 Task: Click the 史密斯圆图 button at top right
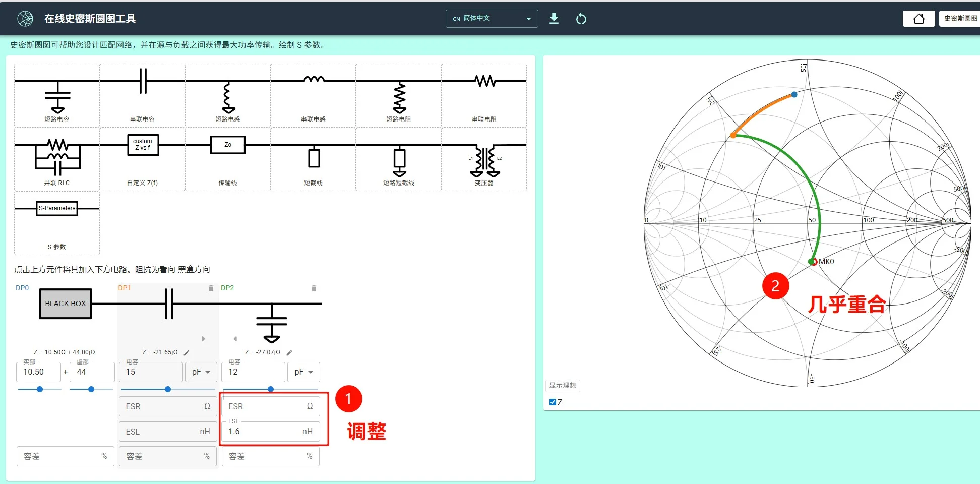click(960, 19)
